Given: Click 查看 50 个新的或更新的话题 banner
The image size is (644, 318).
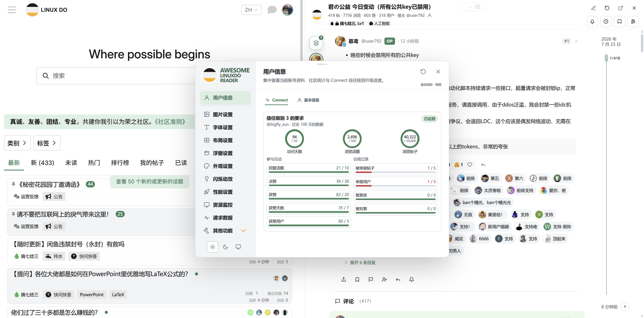Looking at the screenshot, I should coord(150,182).
